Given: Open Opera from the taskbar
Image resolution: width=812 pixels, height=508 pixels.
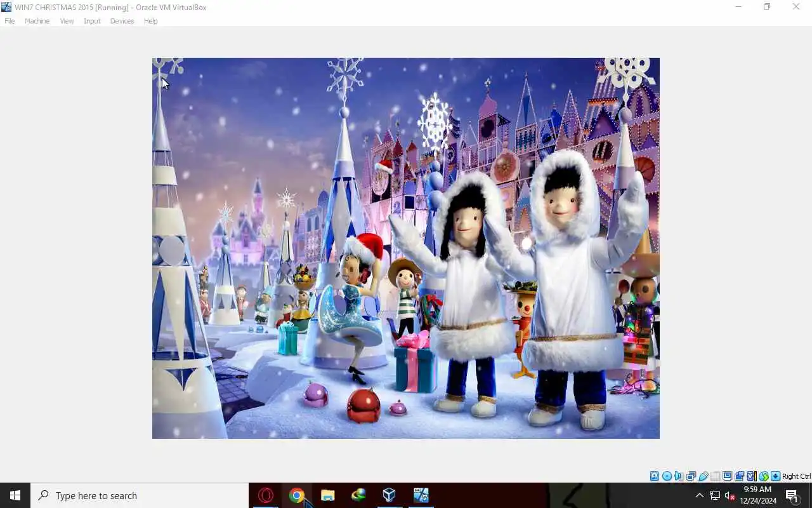Looking at the screenshot, I should coord(266,495).
